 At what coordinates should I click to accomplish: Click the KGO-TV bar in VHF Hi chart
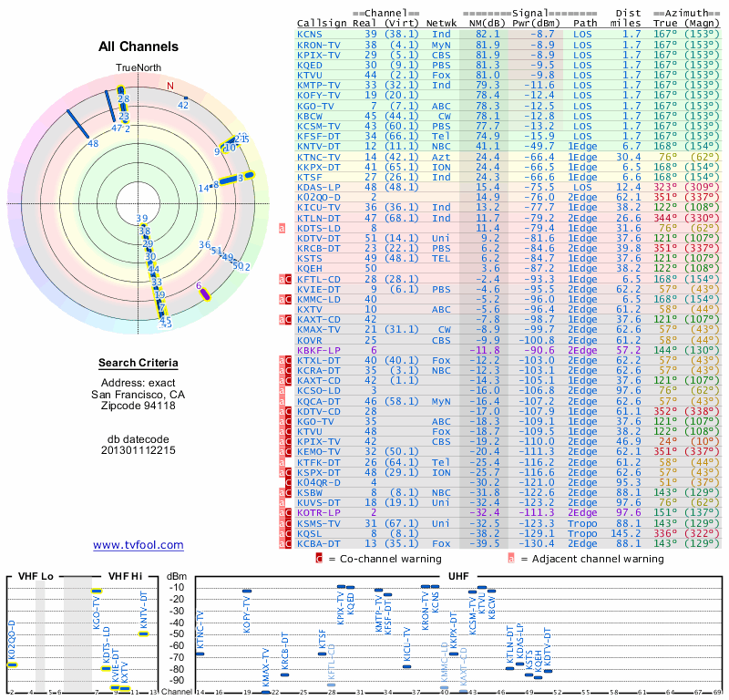(x=97, y=592)
